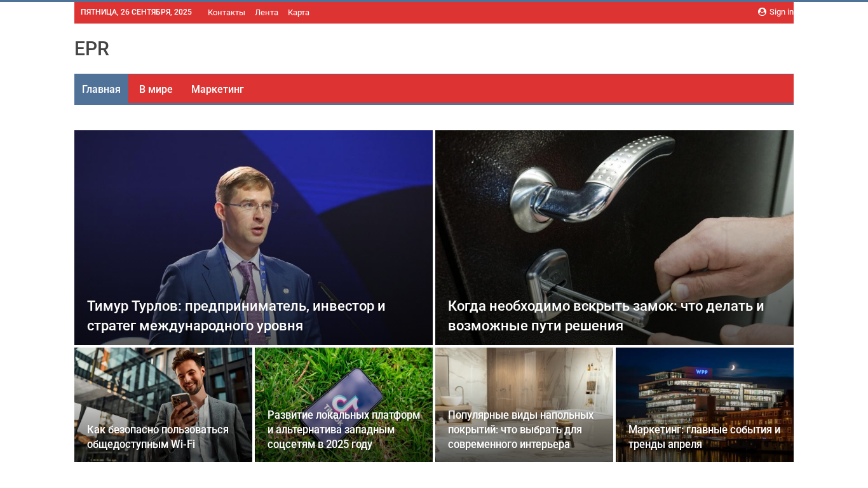Screen dimensions: 868x488
Task: Open the общедоступным Wi-Fi article title
Action: click(x=158, y=437)
